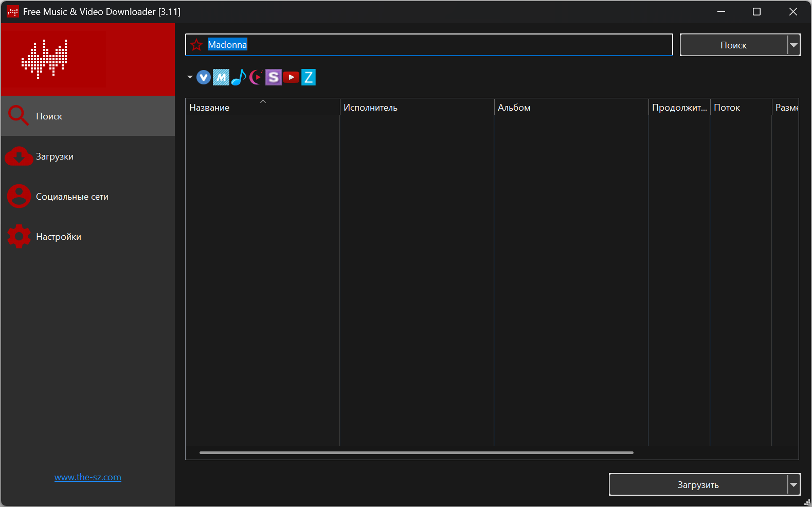Expand the sources list arrow before icons

pos(190,77)
